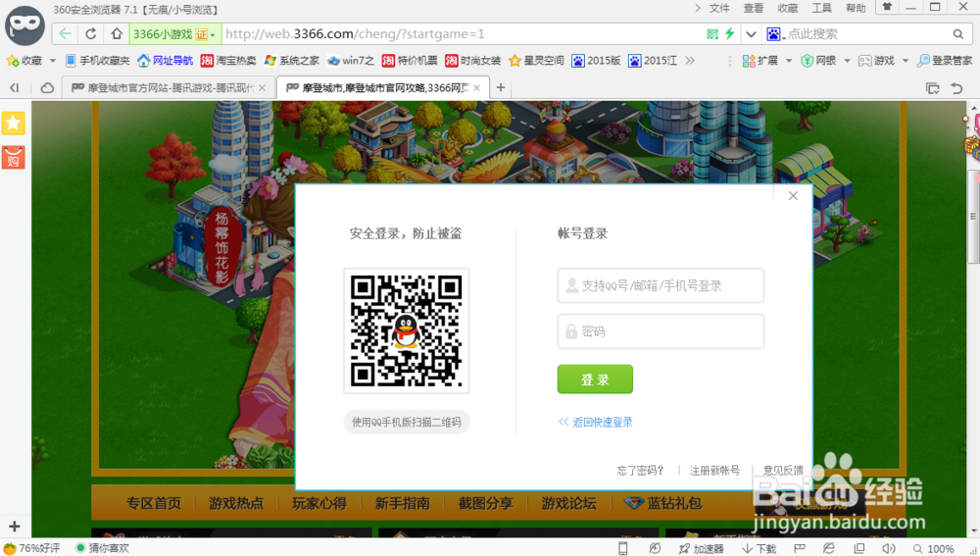The width and height of the screenshot is (980, 556).
Task: Click the collapse sidebar icon left of tabs
Action: click(x=14, y=87)
